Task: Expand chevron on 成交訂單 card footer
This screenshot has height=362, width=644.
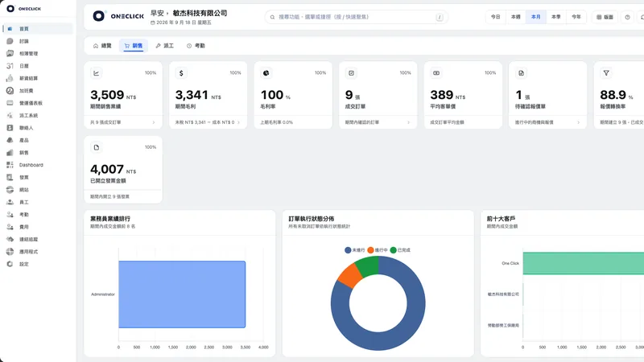Action: pos(409,122)
